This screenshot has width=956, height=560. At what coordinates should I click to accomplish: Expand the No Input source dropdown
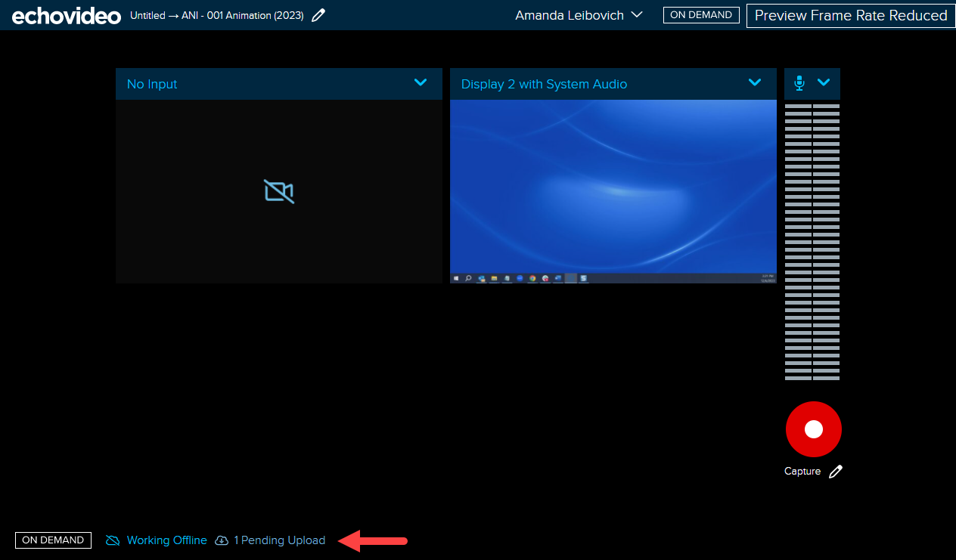(421, 83)
